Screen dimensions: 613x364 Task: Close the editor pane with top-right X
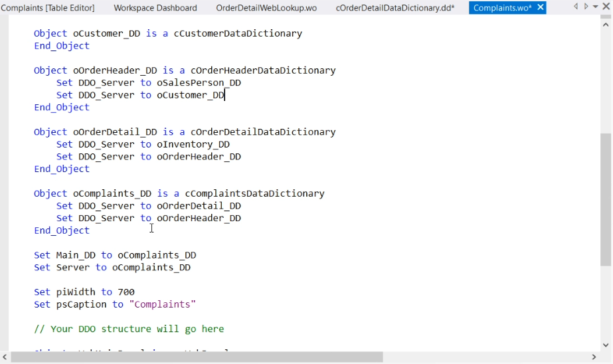point(606,7)
